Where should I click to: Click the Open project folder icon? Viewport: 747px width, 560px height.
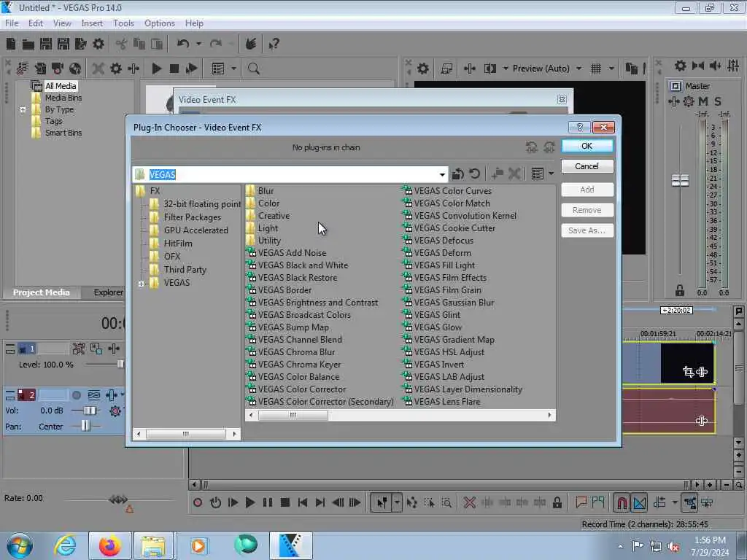[x=28, y=44]
